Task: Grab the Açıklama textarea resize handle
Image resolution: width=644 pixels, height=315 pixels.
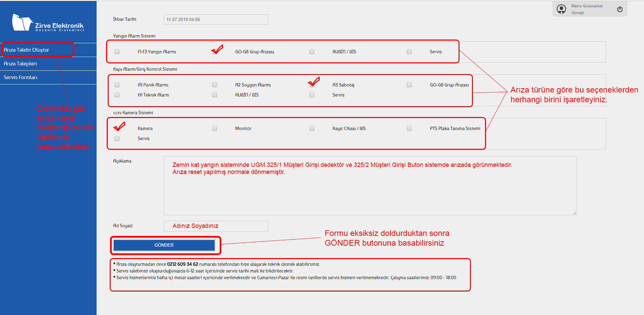Action: pyautogui.click(x=574, y=213)
